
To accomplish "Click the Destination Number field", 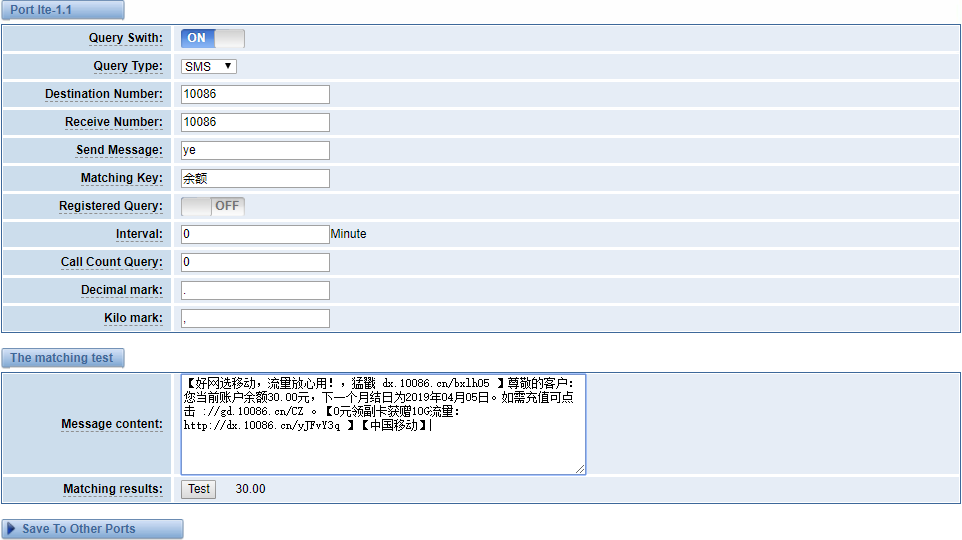I will click(255, 94).
